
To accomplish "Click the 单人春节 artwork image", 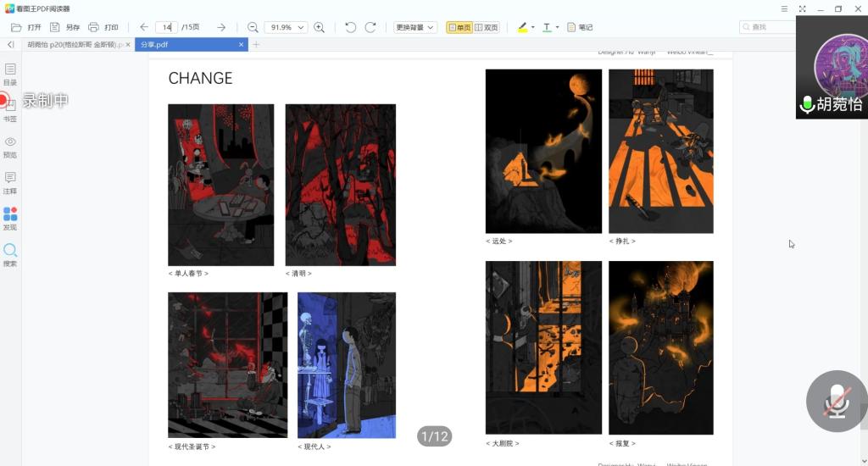I will point(221,185).
